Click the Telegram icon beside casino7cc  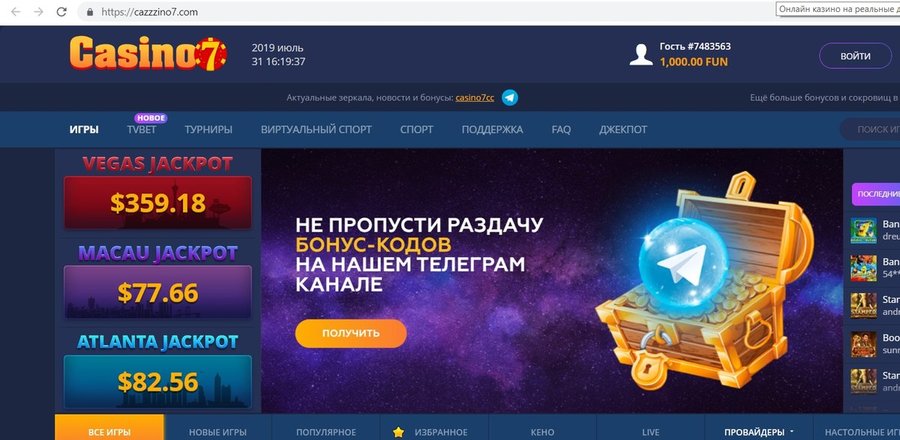tap(510, 98)
